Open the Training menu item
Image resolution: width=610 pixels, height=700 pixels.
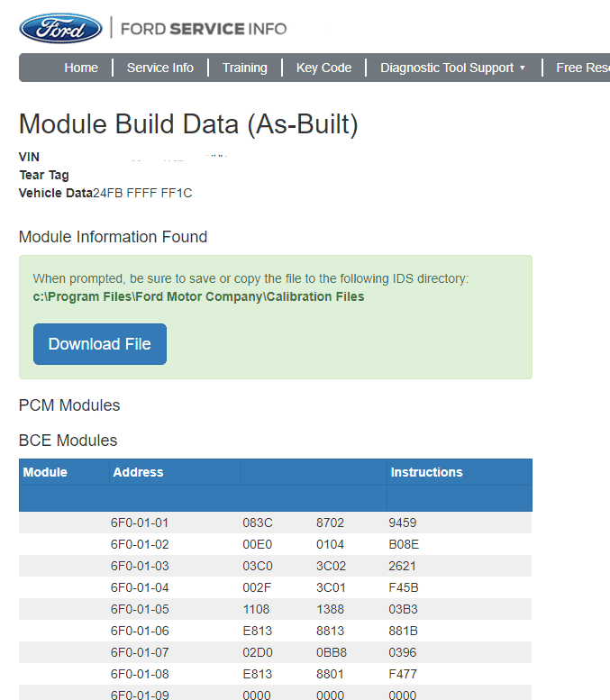click(245, 68)
